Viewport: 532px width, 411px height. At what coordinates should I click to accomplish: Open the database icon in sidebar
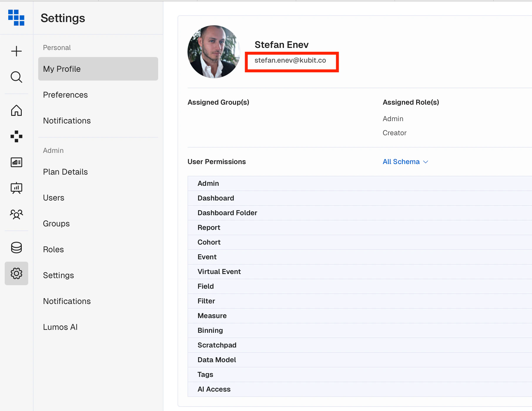[x=16, y=247]
